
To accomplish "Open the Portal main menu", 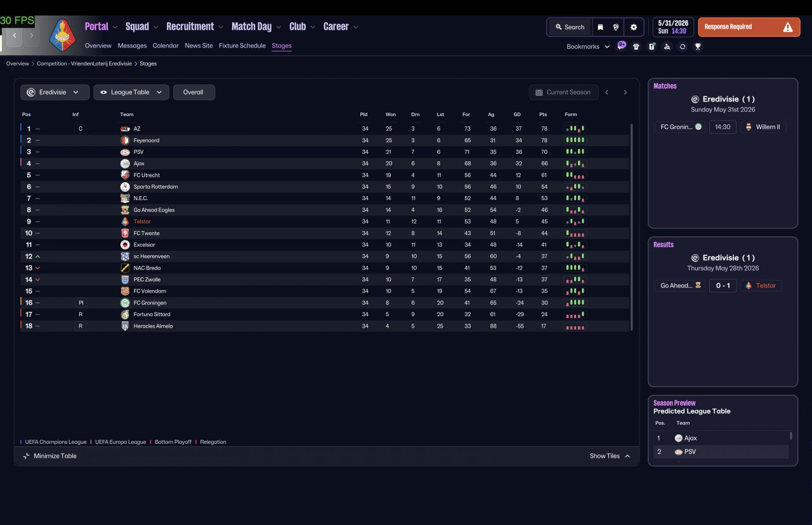I will coord(96,27).
